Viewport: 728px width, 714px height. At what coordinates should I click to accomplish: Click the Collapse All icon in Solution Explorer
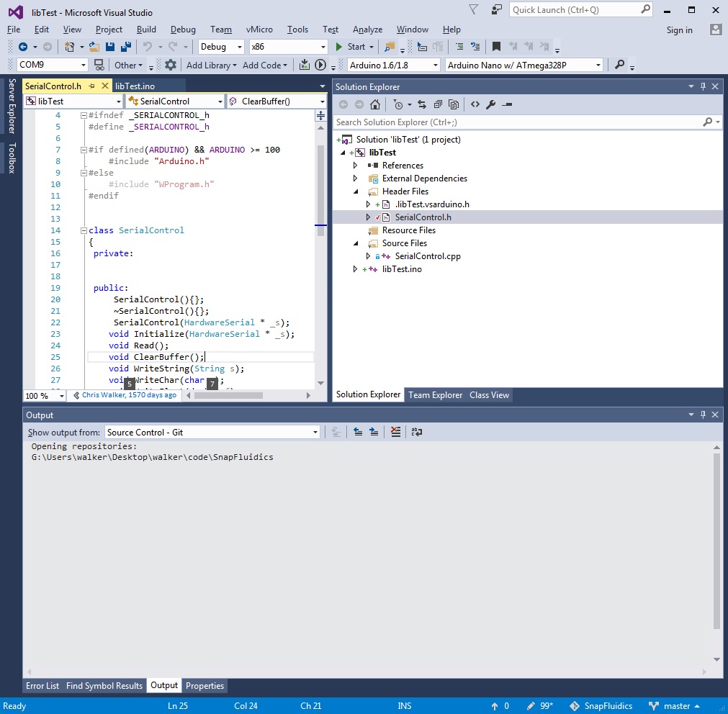click(437, 105)
